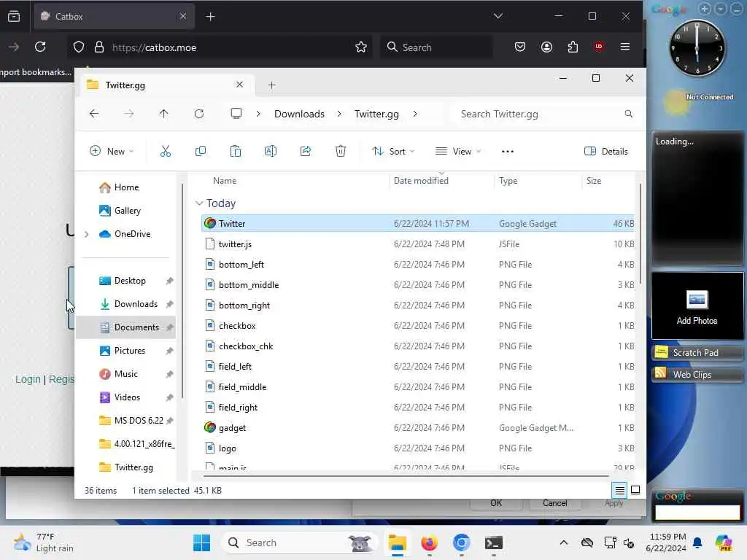The width and height of the screenshot is (747, 560).
Task: Click the search magnifier in Explorer search box
Action: 628,114
